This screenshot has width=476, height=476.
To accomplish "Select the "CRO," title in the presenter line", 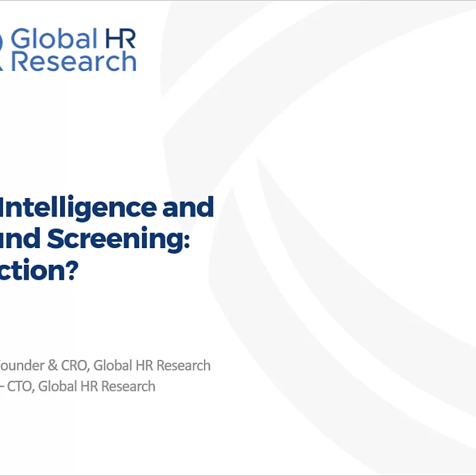I will point(75,365).
